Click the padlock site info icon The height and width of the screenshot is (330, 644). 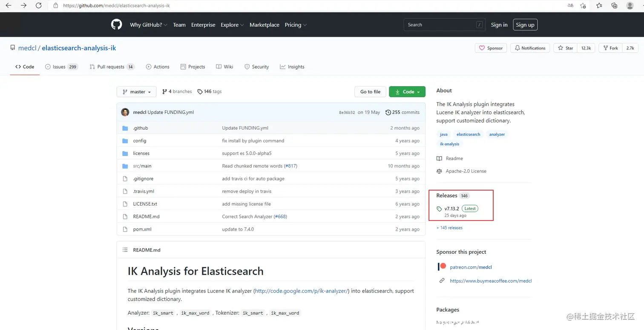(x=55, y=6)
